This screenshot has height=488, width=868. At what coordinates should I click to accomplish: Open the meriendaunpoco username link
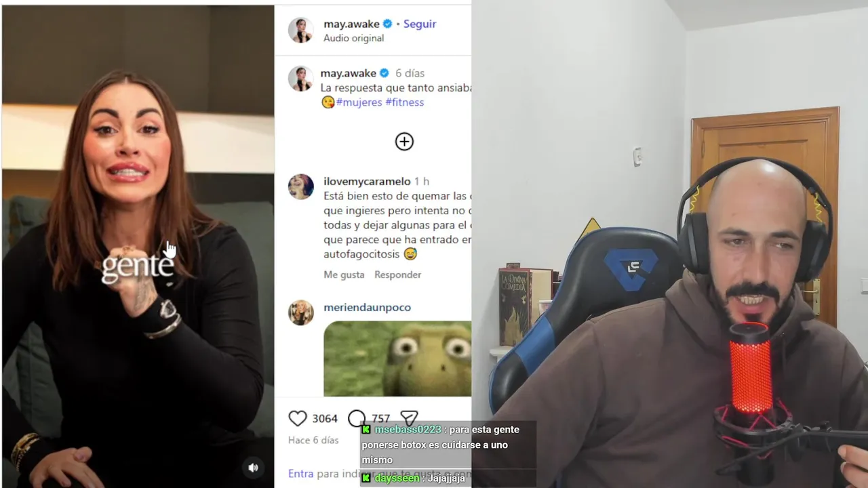pos(367,307)
